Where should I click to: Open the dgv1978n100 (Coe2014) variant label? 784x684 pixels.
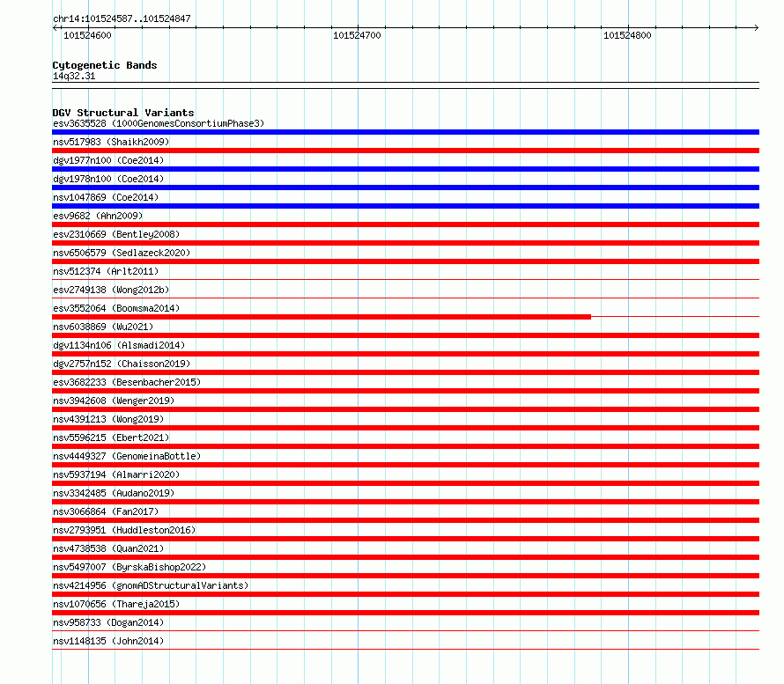(108, 179)
